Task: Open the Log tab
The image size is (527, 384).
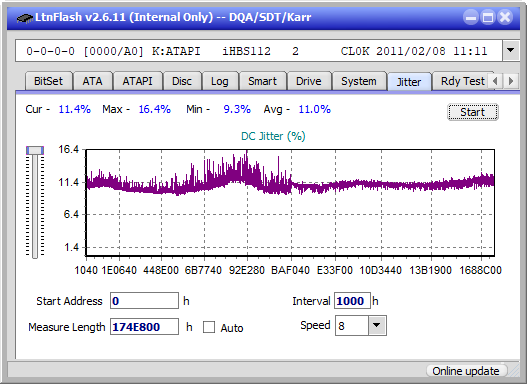Action: click(219, 81)
